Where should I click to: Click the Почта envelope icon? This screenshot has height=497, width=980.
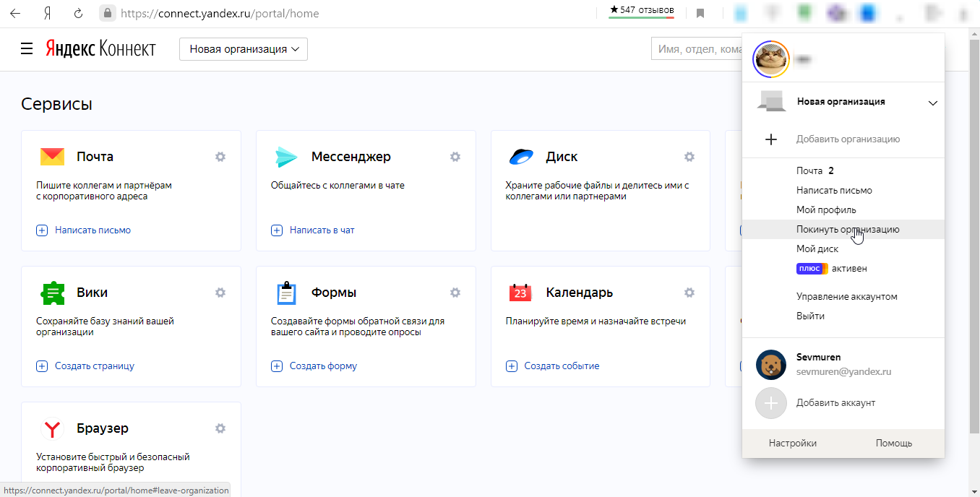point(52,157)
